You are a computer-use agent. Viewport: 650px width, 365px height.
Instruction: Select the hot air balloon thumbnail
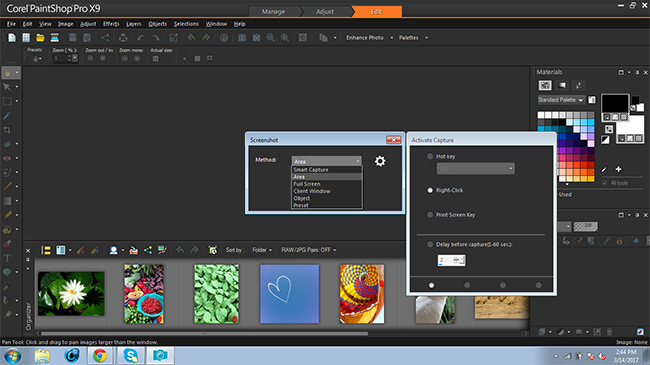point(362,294)
